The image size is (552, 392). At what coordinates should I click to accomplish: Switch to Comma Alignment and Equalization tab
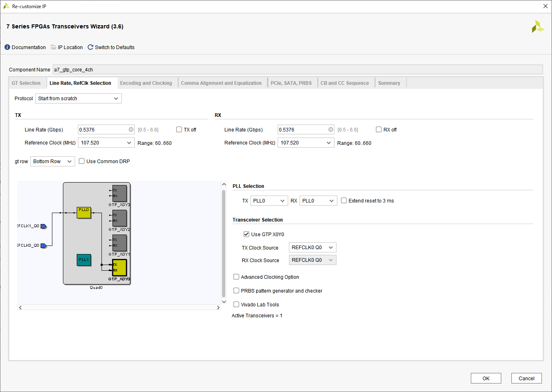[221, 83]
